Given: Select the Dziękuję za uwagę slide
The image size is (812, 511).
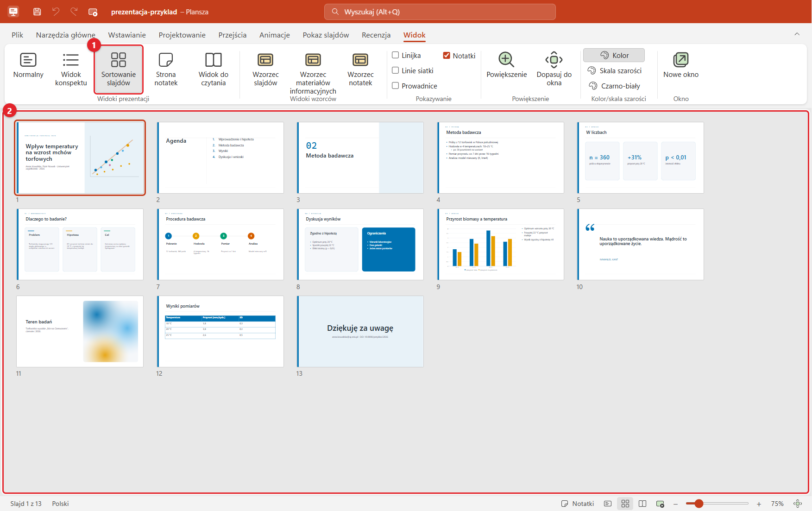Looking at the screenshot, I should [360, 331].
